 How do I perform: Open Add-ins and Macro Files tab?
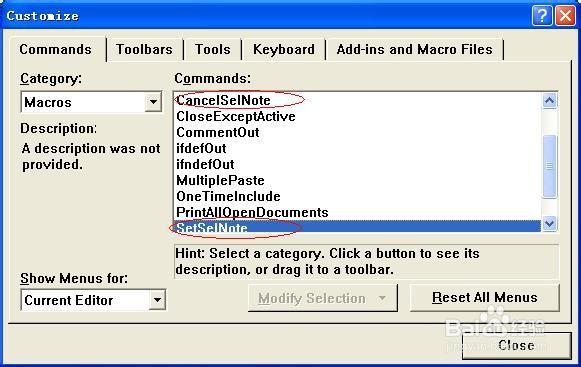click(x=414, y=49)
